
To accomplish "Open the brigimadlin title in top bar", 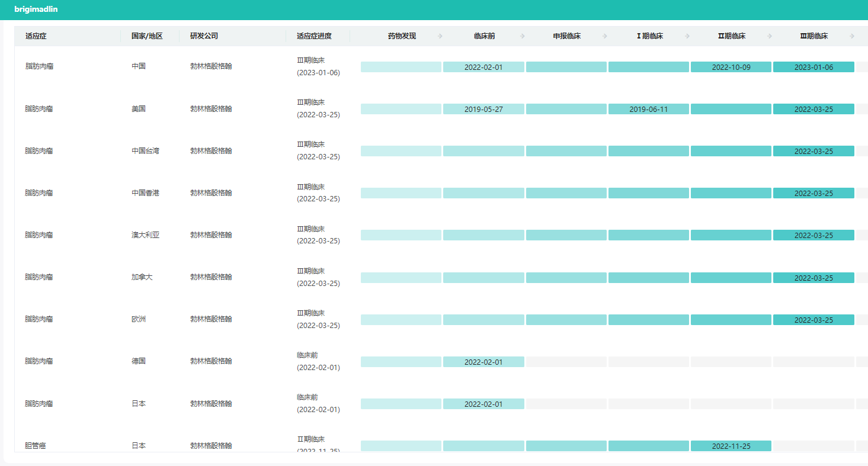I will pos(36,9).
